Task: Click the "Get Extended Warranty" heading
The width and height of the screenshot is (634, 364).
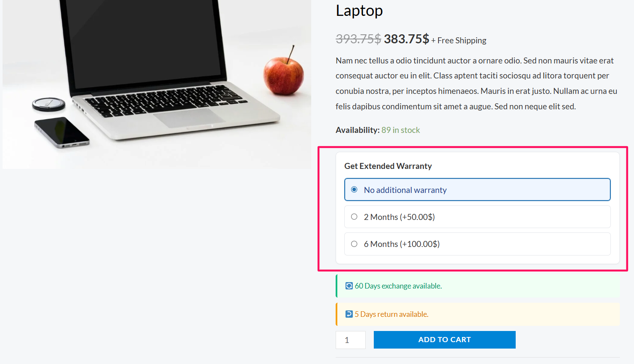Action: pyautogui.click(x=388, y=166)
